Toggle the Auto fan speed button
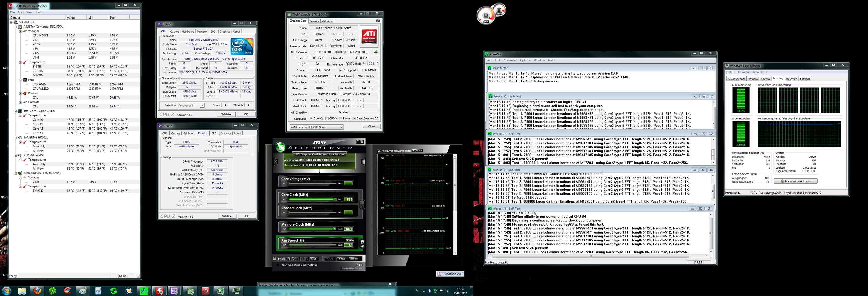 (350, 240)
